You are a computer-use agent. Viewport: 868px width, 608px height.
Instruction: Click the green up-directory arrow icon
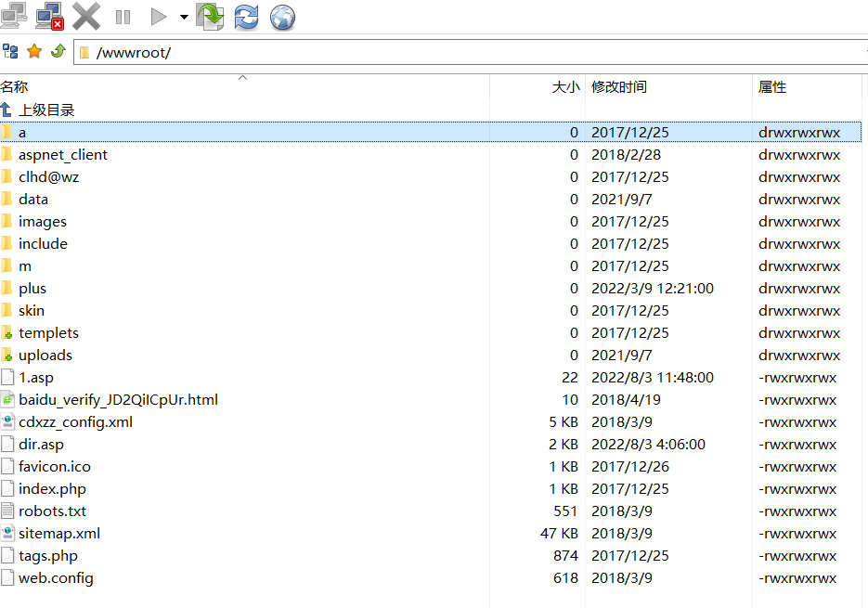coord(58,52)
